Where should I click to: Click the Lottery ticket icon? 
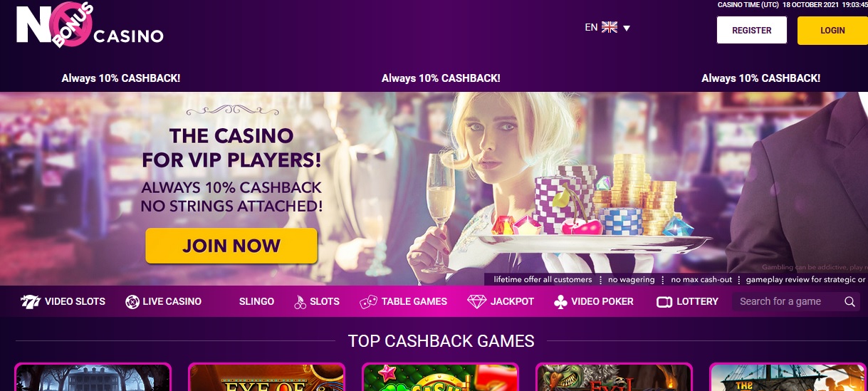point(664,302)
